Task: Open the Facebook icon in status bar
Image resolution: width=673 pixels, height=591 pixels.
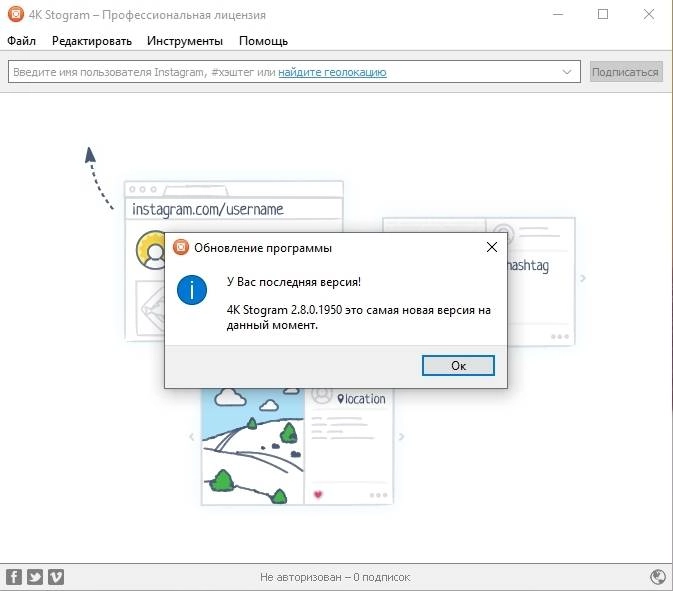Action: pyautogui.click(x=14, y=577)
